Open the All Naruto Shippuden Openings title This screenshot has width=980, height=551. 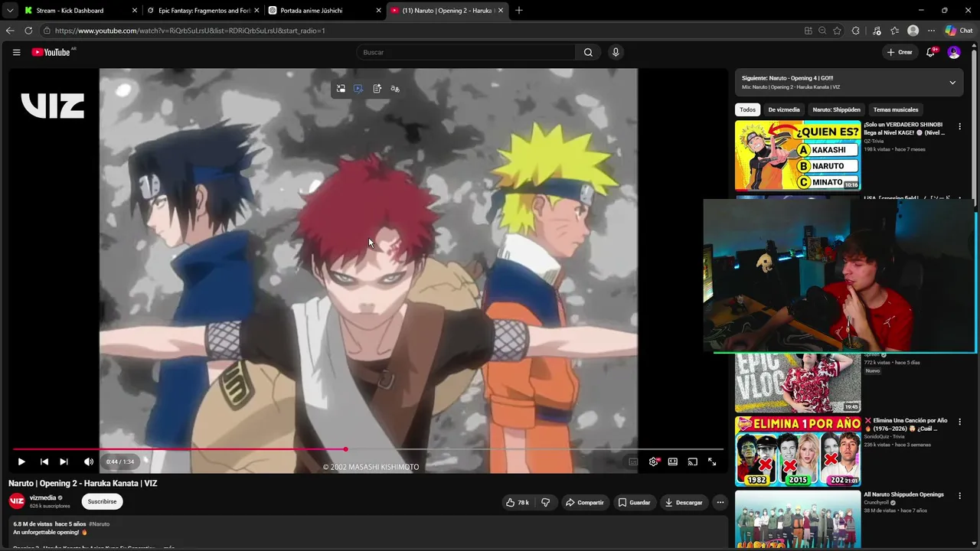coord(903,494)
